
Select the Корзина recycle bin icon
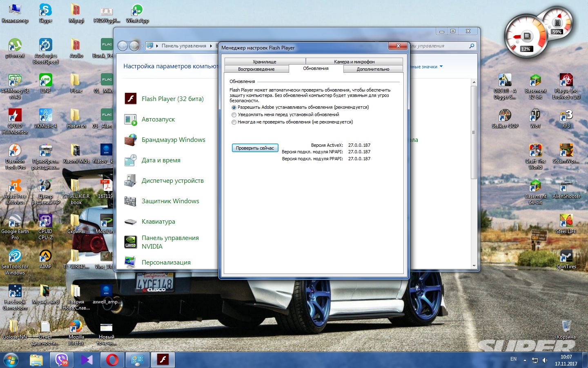tap(566, 330)
